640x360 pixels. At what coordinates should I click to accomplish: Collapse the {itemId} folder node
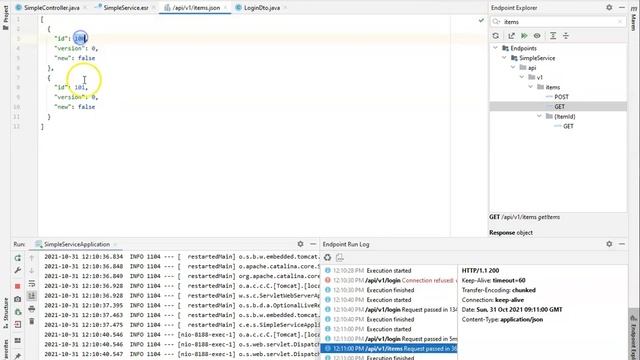[x=539, y=116]
